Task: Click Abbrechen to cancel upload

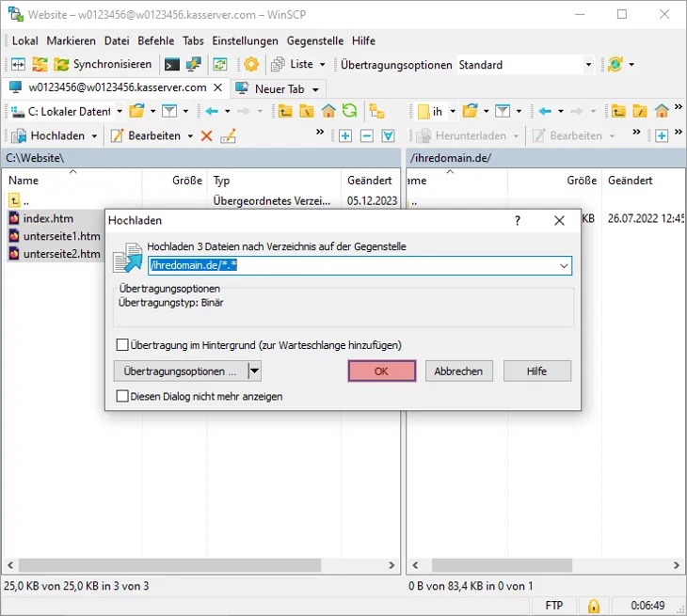Action: point(458,371)
